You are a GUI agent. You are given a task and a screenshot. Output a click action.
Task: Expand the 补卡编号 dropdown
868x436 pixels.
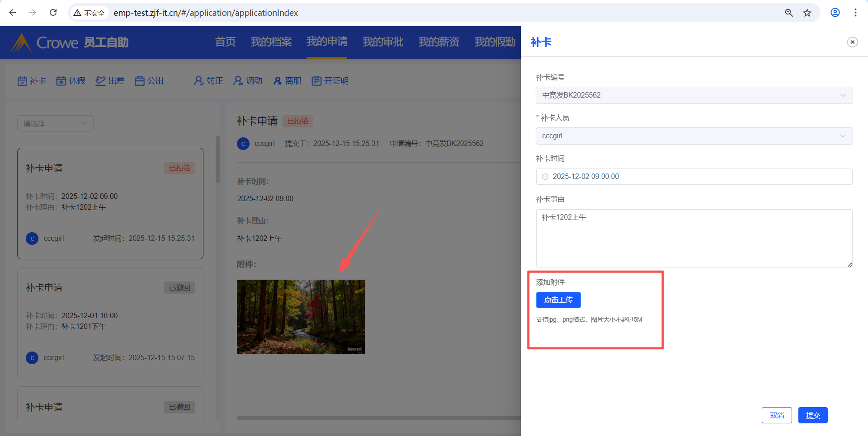(694, 95)
